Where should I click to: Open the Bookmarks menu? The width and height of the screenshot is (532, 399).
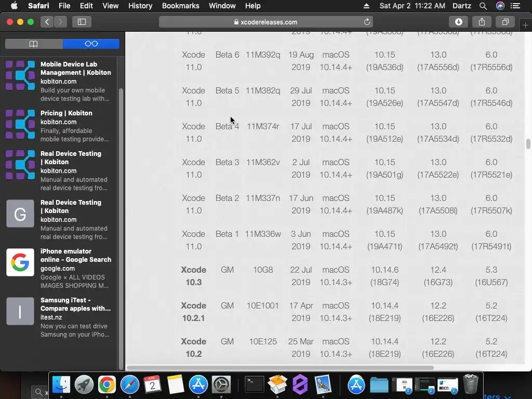(180, 6)
